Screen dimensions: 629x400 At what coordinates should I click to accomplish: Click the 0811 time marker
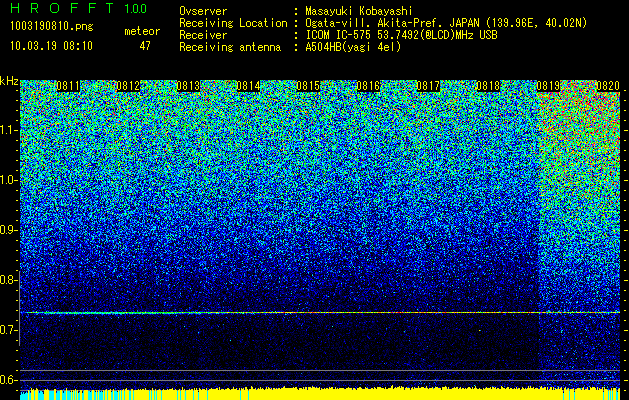pyautogui.click(x=68, y=86)
